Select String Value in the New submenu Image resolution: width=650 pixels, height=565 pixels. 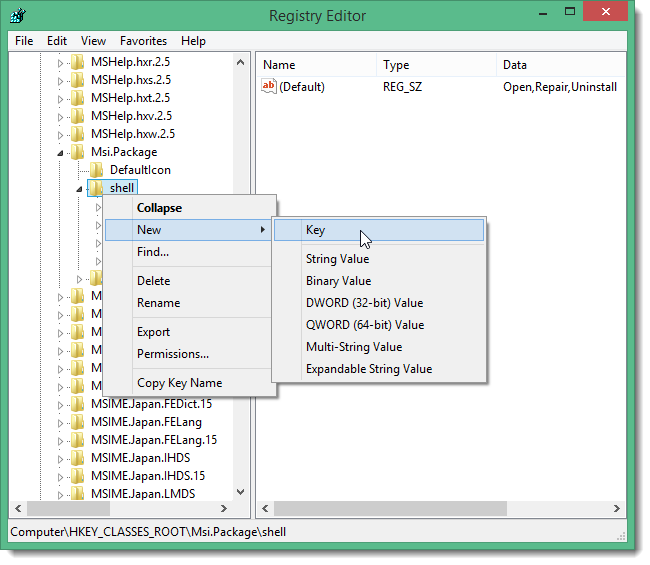pyautogui.click(x=379, y=259)
